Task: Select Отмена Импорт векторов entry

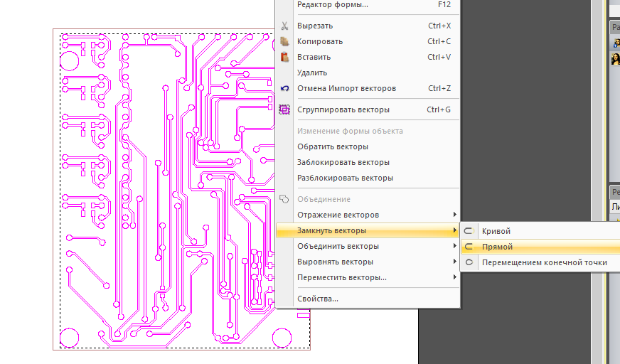Action: click(x=368, y=89)
